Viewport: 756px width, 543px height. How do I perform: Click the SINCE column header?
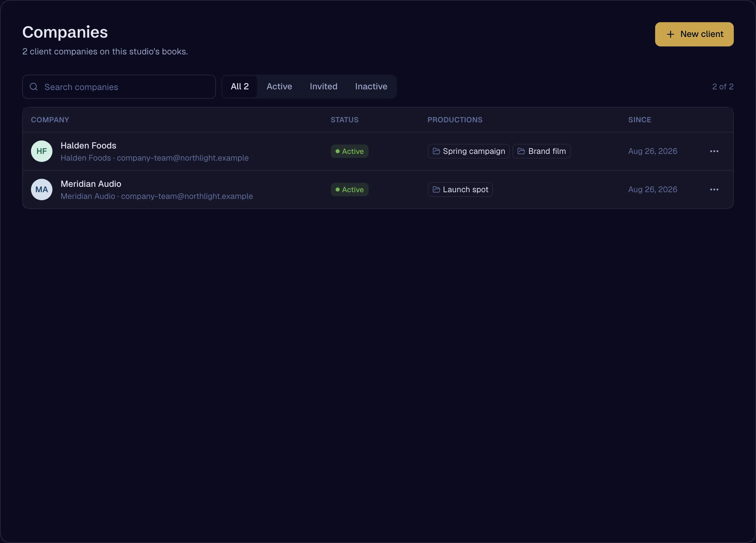coord(640,120)
